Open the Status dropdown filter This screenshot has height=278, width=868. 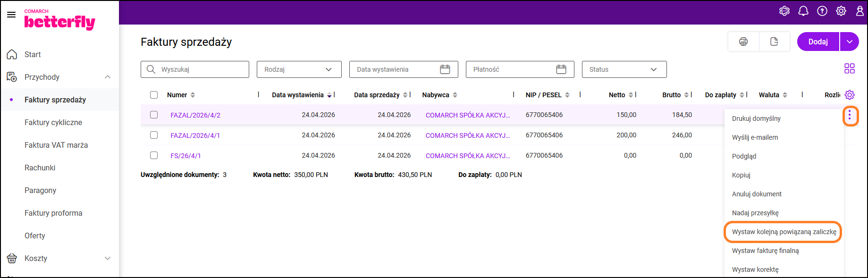(x=624, y=69)
